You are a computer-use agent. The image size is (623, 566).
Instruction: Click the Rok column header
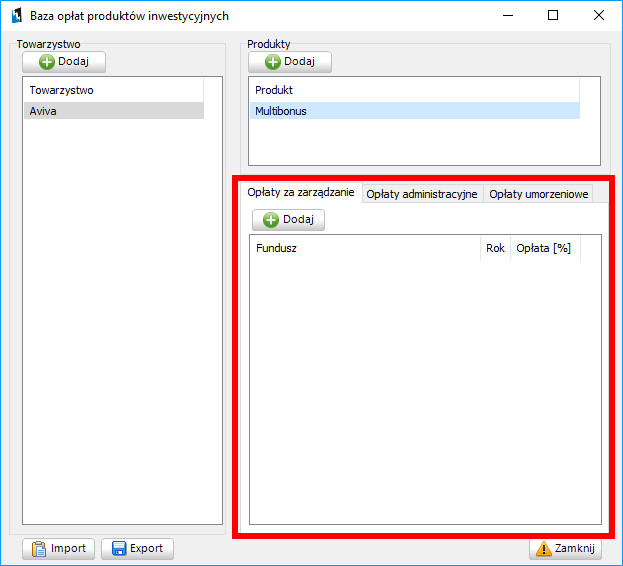[x=495, y=248]
